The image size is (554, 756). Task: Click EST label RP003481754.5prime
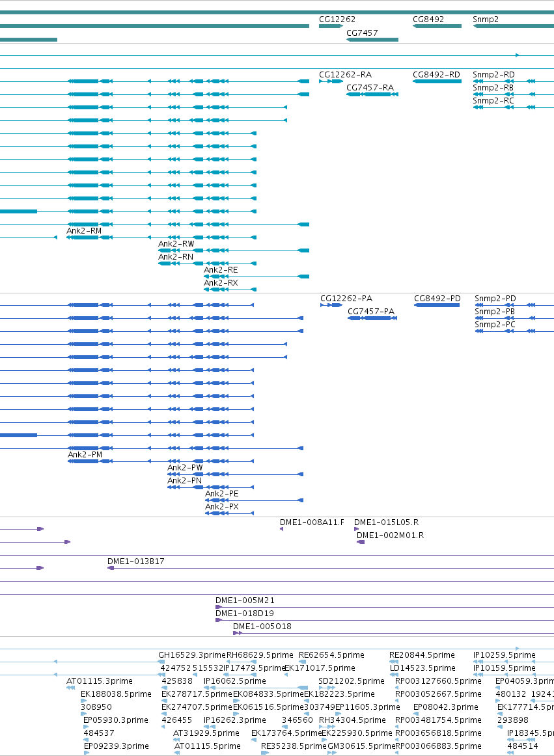438,720
